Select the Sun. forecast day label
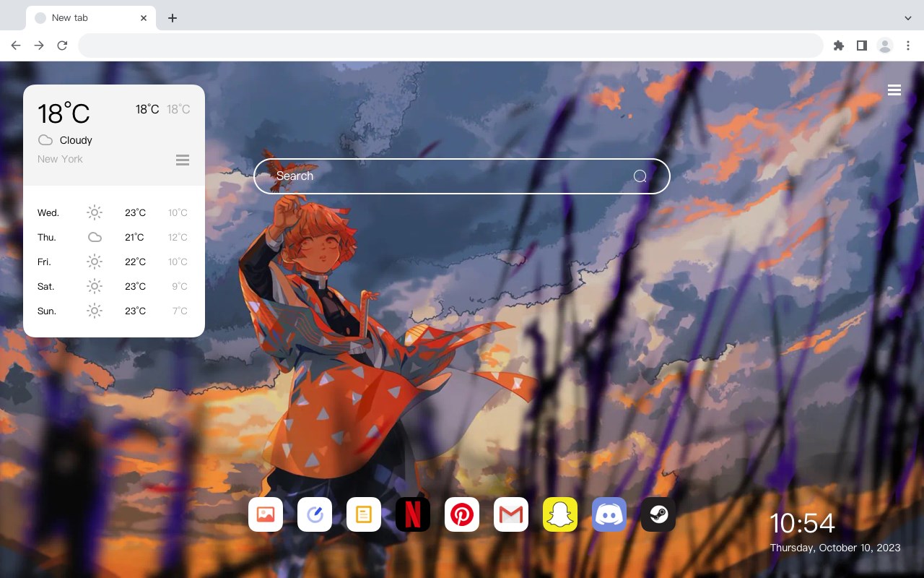This screenshot has width=924, height=578. pyautogui.click(x=47, y=311)
